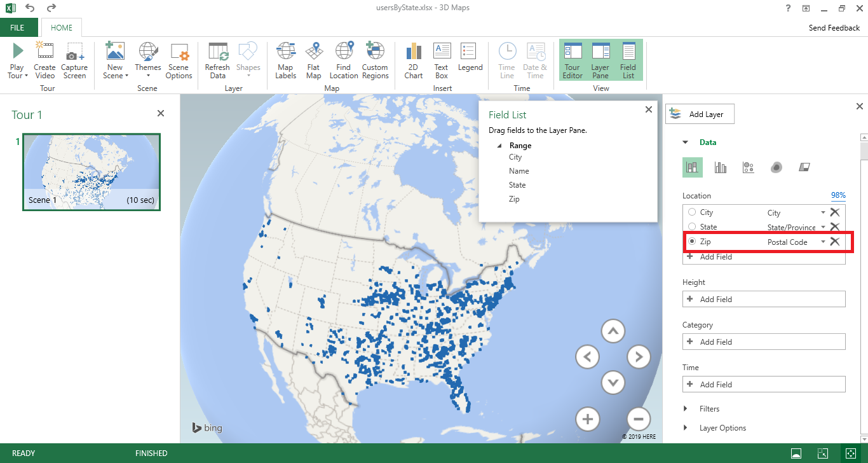Remove the Zip location field

(835, 242)
